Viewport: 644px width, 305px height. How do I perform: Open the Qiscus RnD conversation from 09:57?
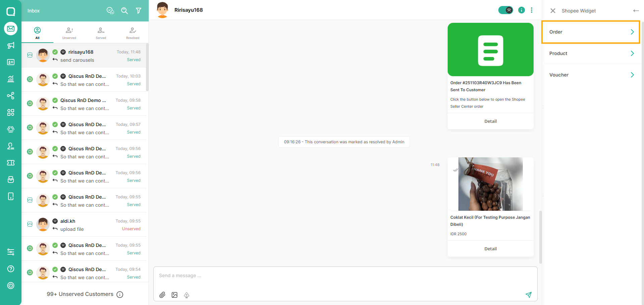[x=84, y=128]
